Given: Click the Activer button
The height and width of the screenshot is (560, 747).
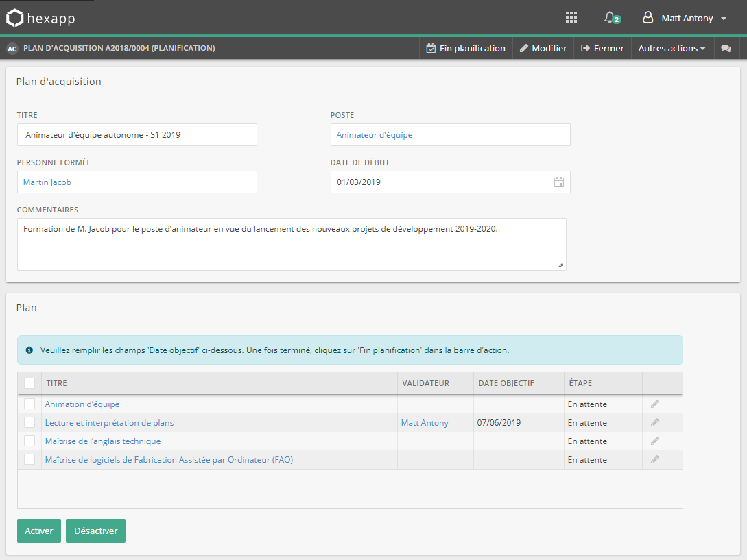Looking at the screenshot, I should (39, 531).
